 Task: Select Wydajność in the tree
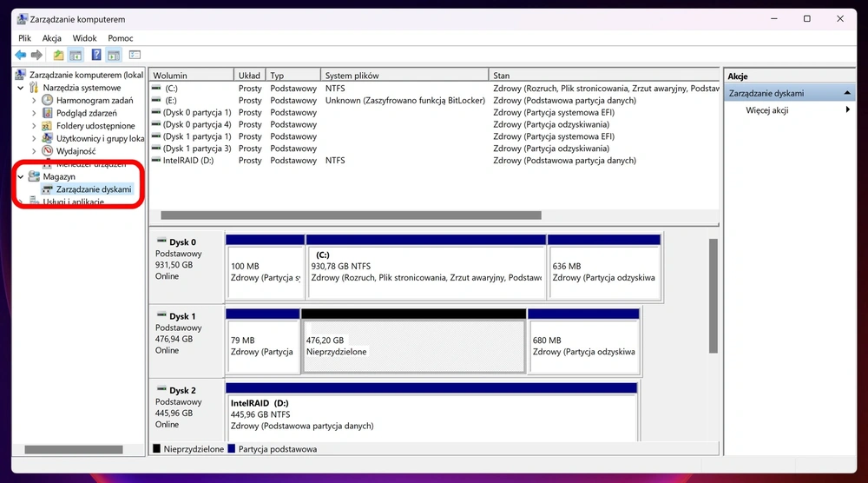[76, 151]
